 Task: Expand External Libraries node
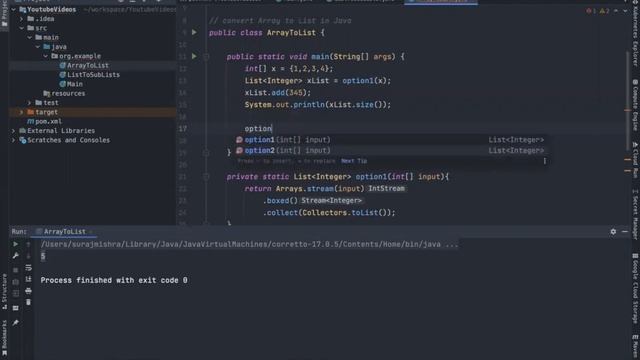(13, 131)
